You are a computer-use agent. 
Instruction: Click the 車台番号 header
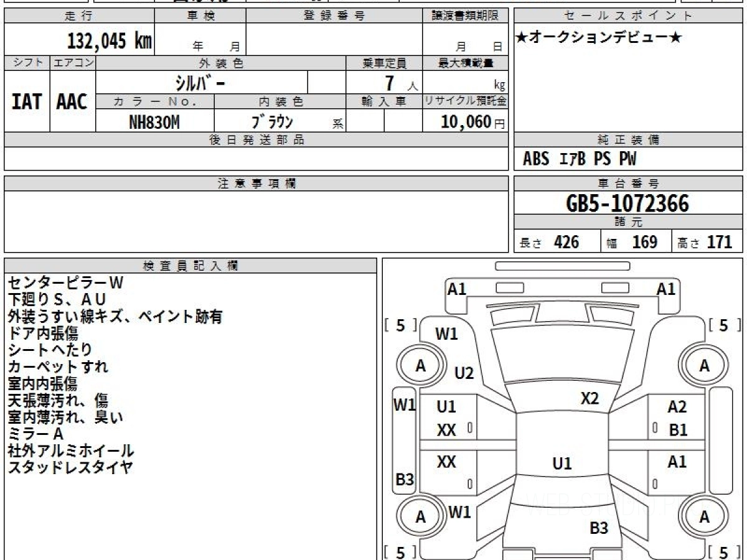pyautogui.click(x=628, y=184)
